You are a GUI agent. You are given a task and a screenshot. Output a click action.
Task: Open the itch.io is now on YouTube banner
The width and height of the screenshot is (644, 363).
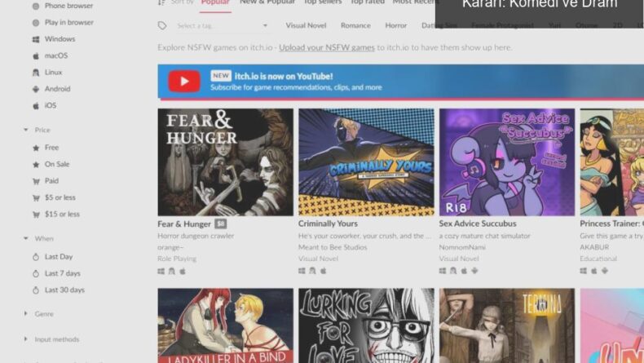[x=401, y=82]
